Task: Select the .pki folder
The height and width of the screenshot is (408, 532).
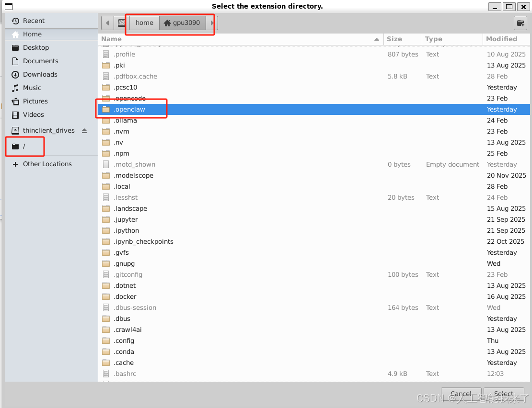Action: tap(314, 66)
